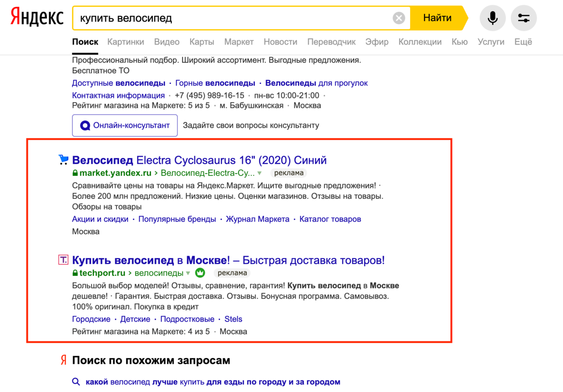Start voice search with the microphone
The width and height of the screenshot is (563, 392).
click(492, 18)
